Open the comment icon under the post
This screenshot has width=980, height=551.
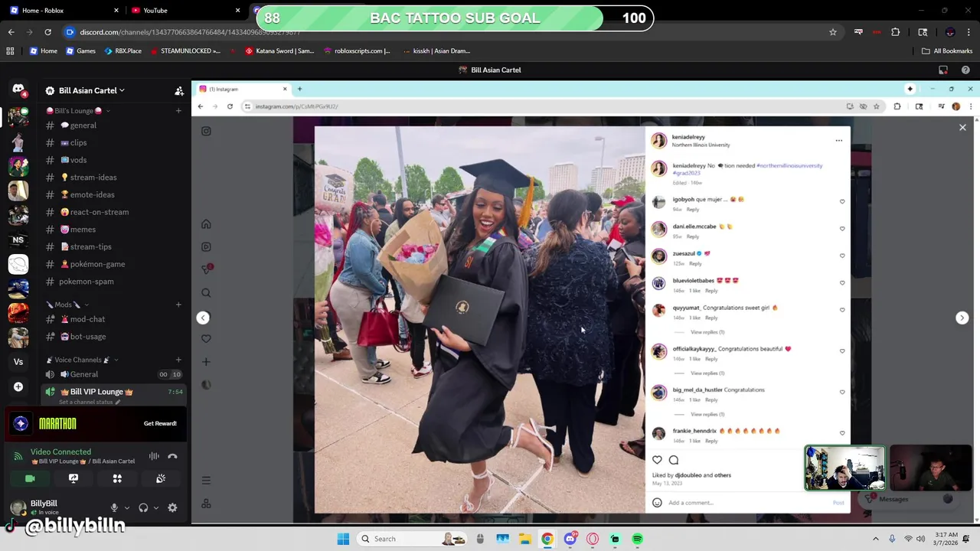pyautogui.click(x=674, y=460)
